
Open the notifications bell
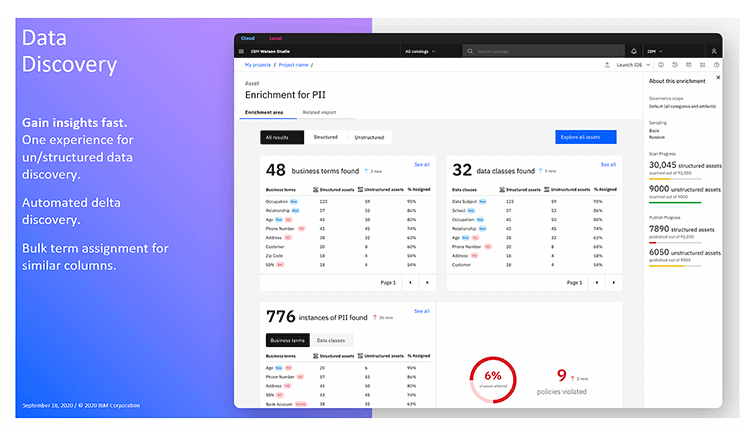click(633, 51)
